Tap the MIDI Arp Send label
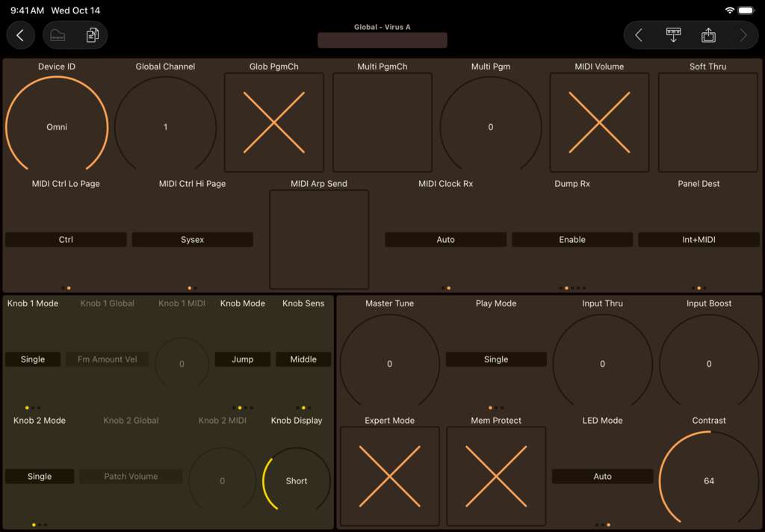Screen dimensions: 765x532 pos(319,184)
